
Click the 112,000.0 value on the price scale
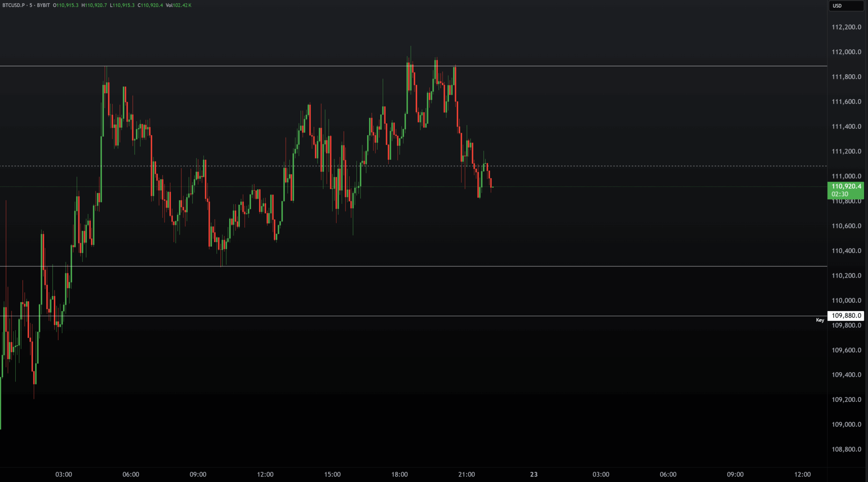point(846,52)
